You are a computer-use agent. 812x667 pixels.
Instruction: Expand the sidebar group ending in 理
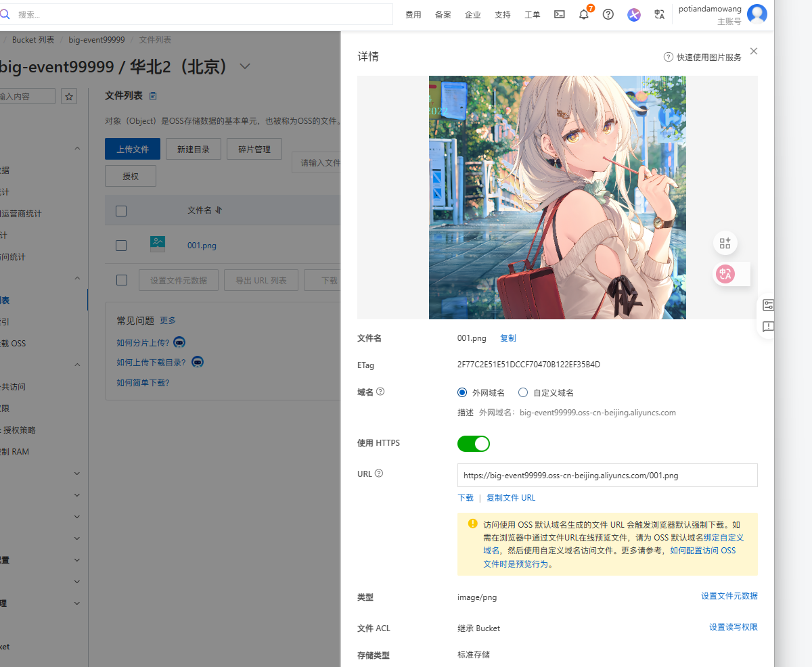pyautogui.click(x=76, y=603)
